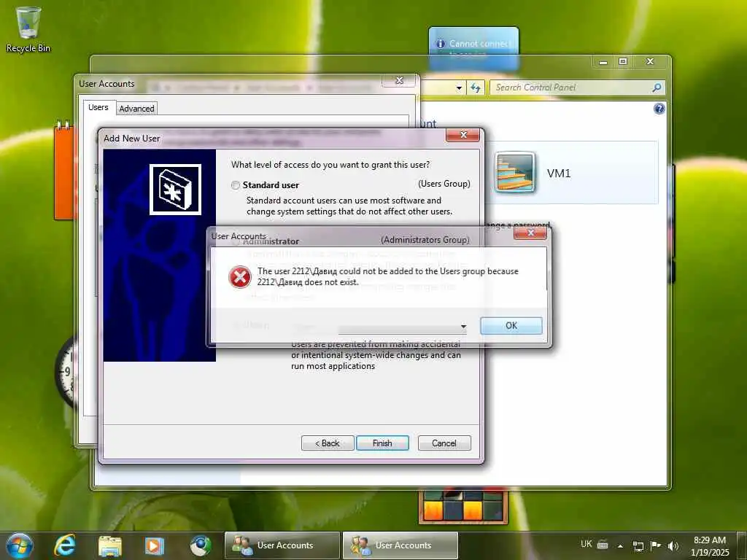Switch to second User Accounts taskbar item
Screen dimensions: 747x560
(400, 545)
